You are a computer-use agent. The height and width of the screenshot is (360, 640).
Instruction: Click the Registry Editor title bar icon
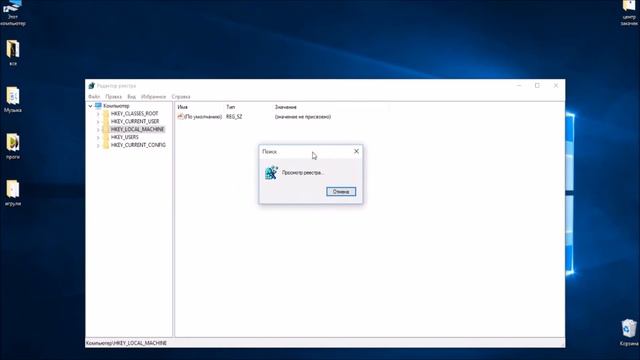[92, 86]
